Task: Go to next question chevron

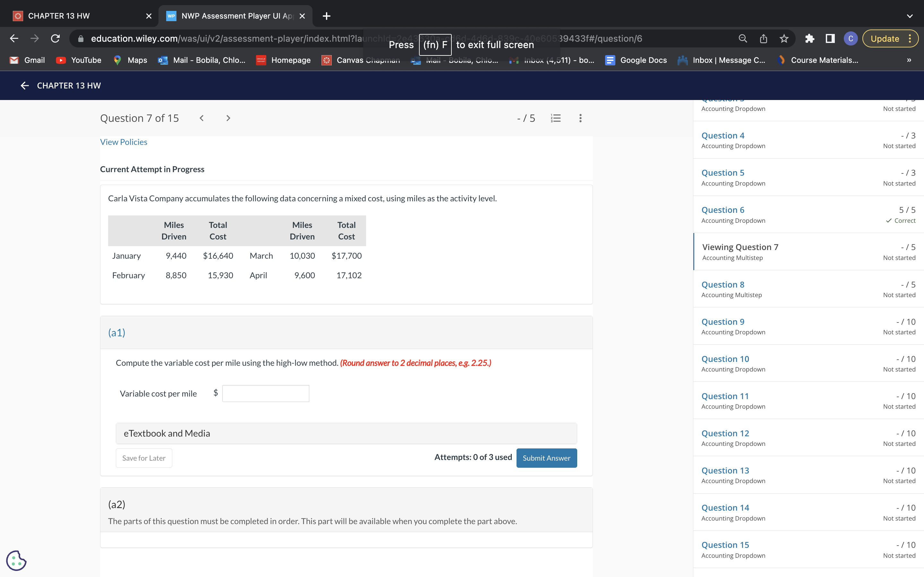Action: 228,118
